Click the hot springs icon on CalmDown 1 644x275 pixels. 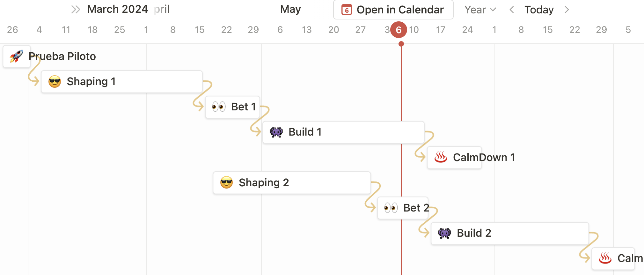click(441, 157)
